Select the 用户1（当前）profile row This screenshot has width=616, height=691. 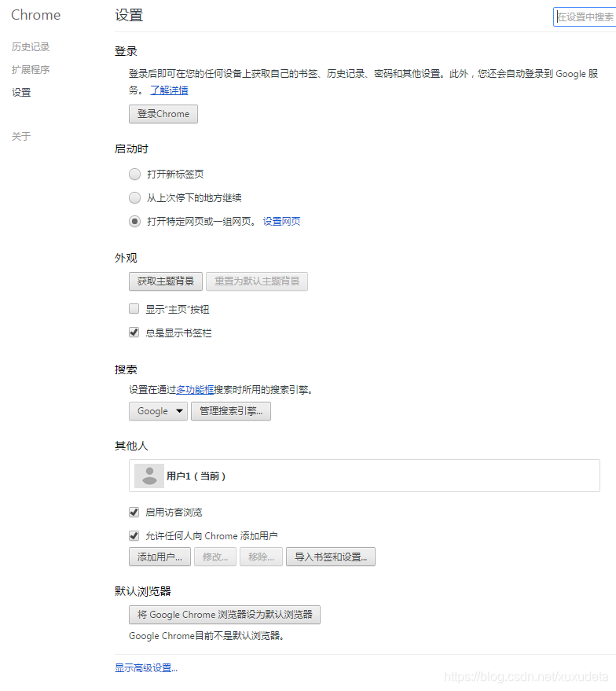tap(364, 476)
